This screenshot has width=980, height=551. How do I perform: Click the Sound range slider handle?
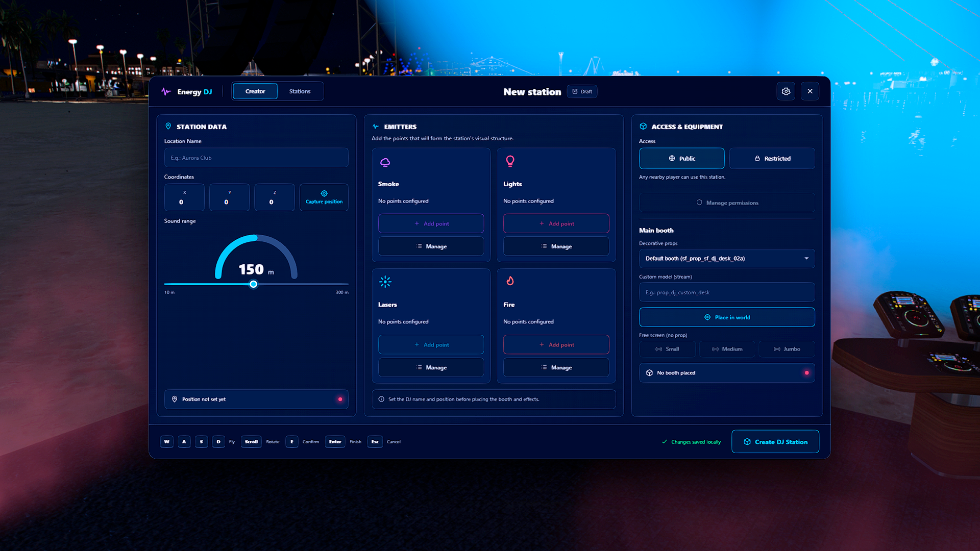point(253,284)
